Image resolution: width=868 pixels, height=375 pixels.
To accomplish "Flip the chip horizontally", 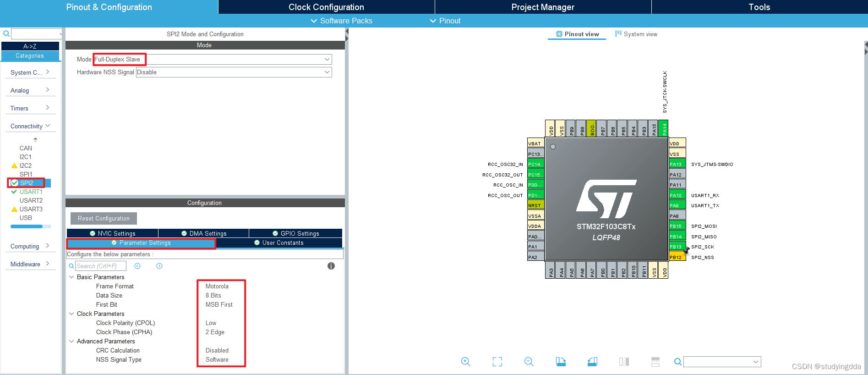I will point(624,361).
